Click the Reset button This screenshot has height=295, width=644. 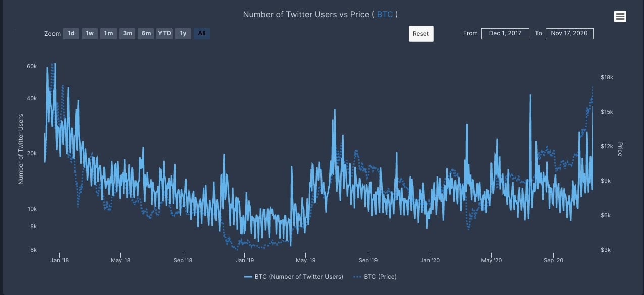coord(421,34)
